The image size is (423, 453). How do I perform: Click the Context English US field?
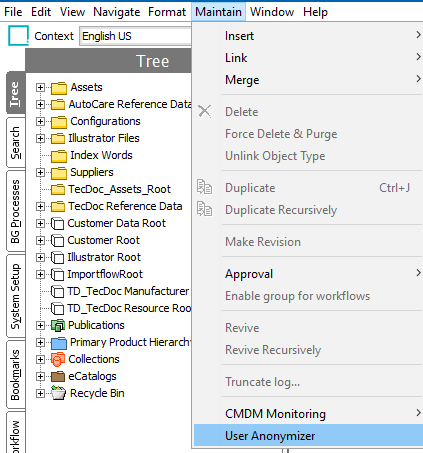(135, 36)
